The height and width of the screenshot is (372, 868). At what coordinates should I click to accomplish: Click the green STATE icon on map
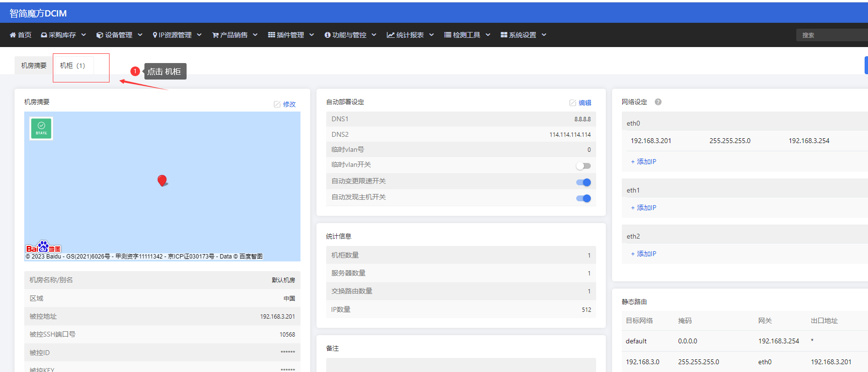click(41, 129)
